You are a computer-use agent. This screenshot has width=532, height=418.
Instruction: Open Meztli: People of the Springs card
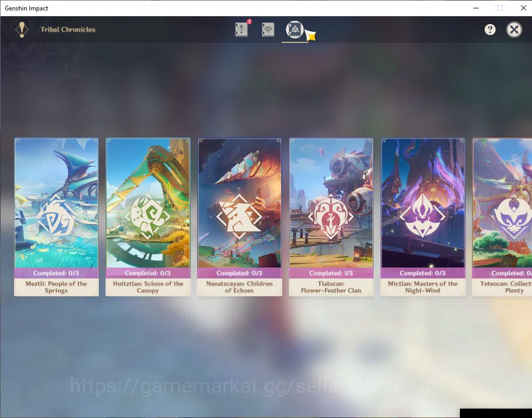56,217
